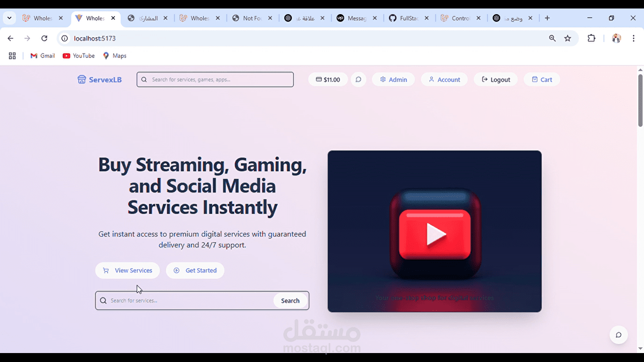Image resolution: width=644 pixels, height=362 pixels.
Task: Click the page vertical scrollbar thumb
Action: [640, 100]
